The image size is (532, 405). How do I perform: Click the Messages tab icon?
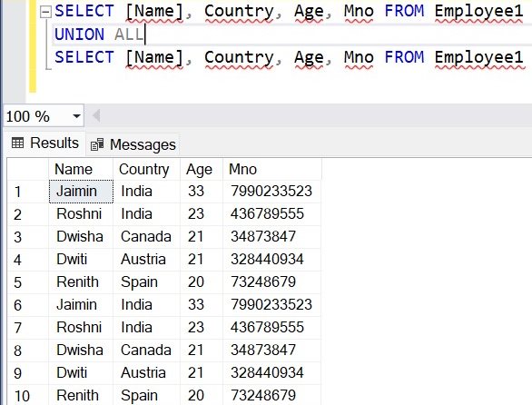point(97,144)
